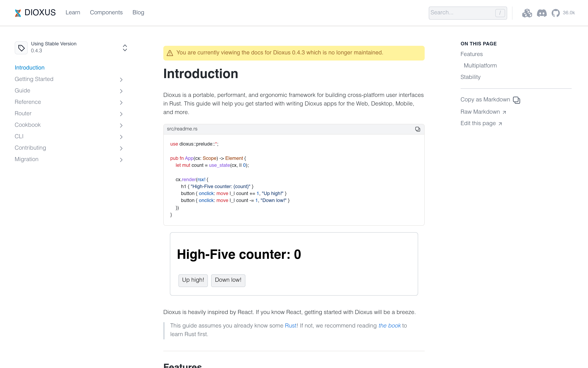This screenshot has width=588, height=368.
Task: Expand the Guide section chevron
Action: 121,91
